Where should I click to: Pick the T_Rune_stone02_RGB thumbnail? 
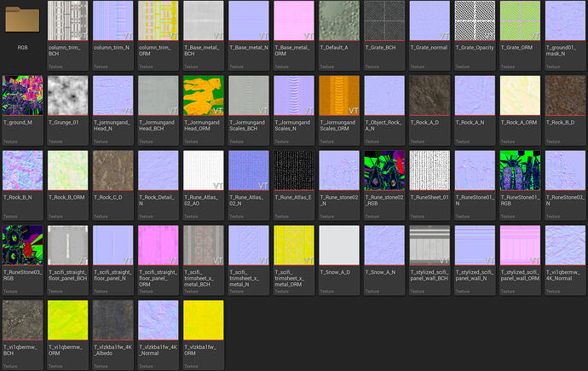pos(384,171)
